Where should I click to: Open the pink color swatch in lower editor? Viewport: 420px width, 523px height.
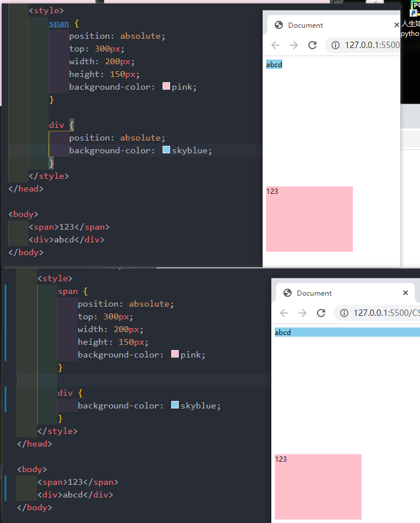click(x=175, y=355)
